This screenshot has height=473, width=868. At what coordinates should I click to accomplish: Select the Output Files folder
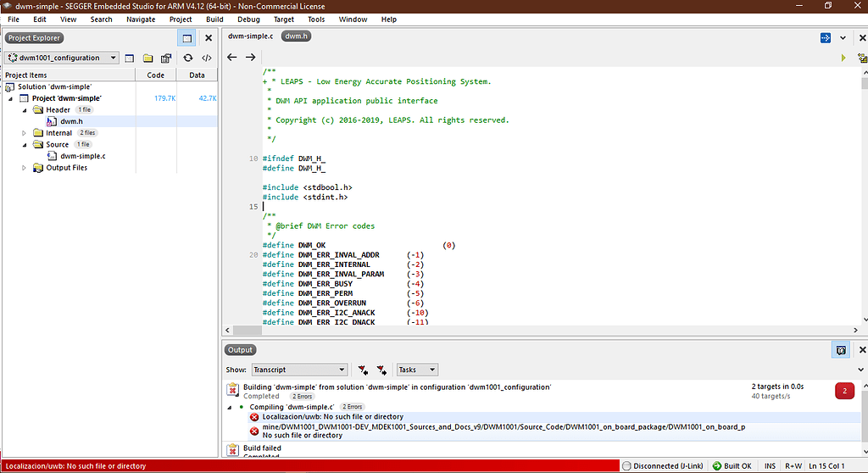[x=66, y=168]
